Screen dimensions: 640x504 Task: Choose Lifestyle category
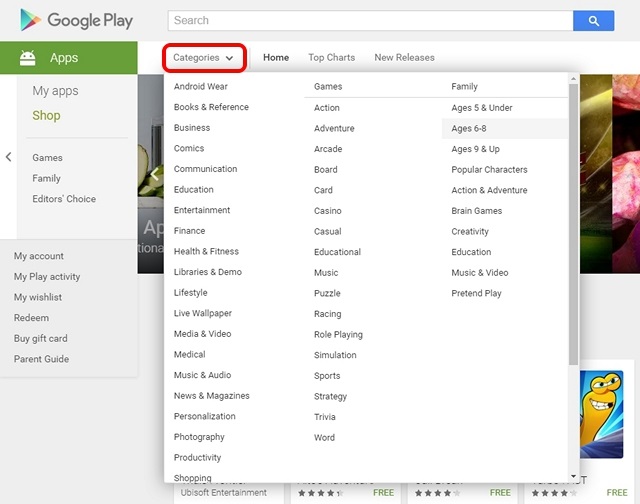point(191,293)
